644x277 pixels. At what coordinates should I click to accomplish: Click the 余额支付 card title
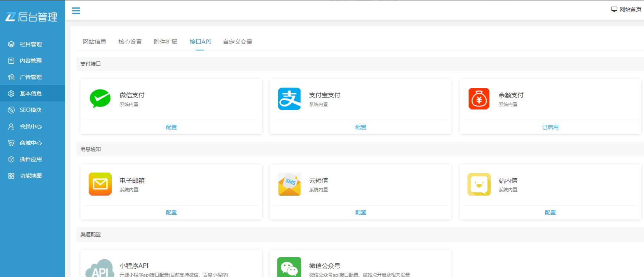[x=511, y=95]
